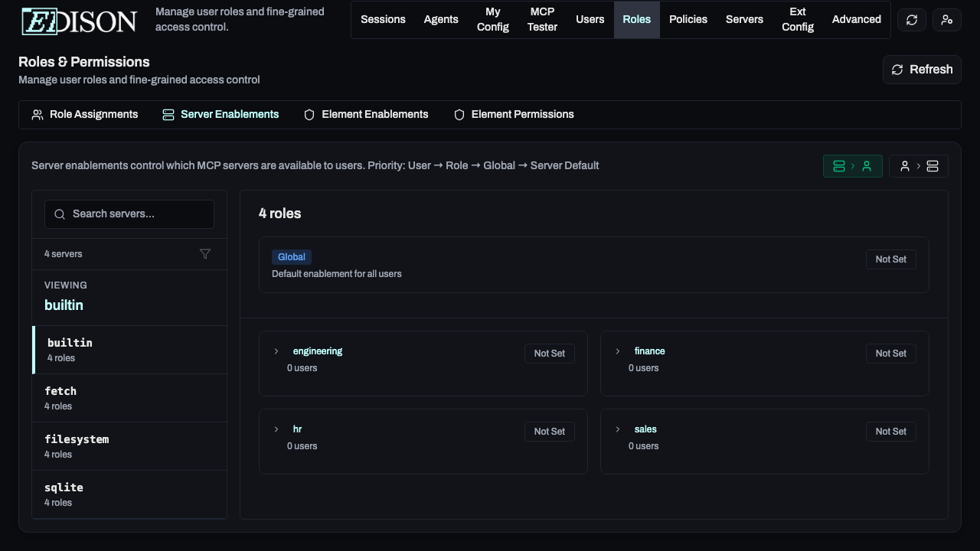Click the magnifier icon in server search
This screenshot has height=551, width=980.
(60, 214)
